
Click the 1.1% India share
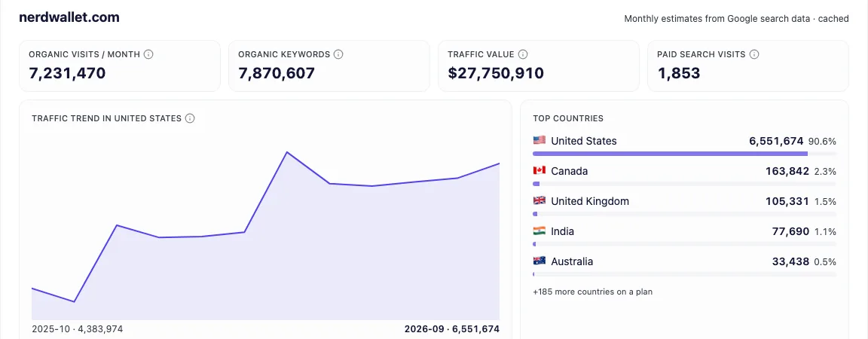click(x=825, y=231)
